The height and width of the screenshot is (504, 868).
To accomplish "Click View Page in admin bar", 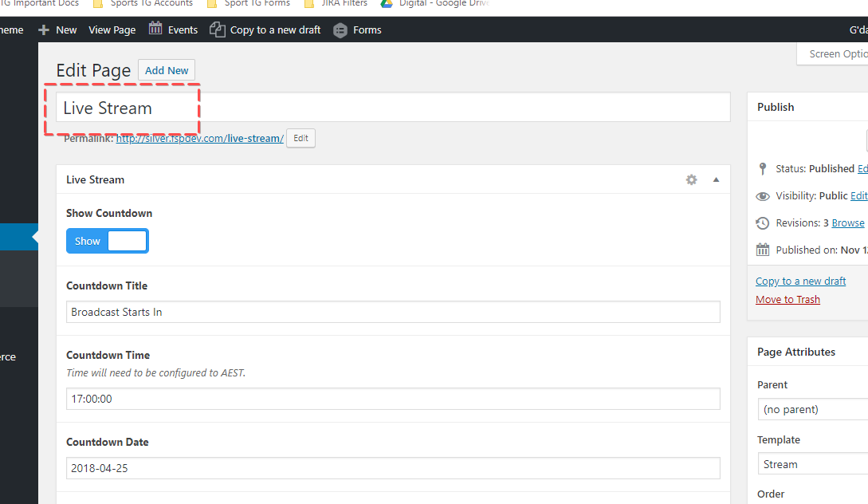I will pos(112,30).
